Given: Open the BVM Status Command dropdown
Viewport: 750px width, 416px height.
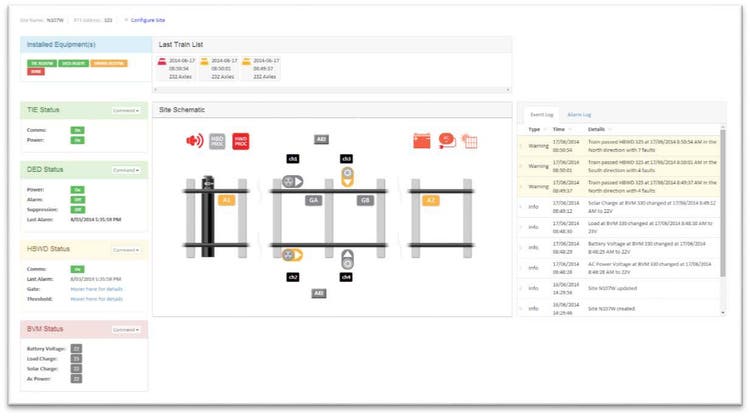Looking at the screenshot, I should point(126,330).
